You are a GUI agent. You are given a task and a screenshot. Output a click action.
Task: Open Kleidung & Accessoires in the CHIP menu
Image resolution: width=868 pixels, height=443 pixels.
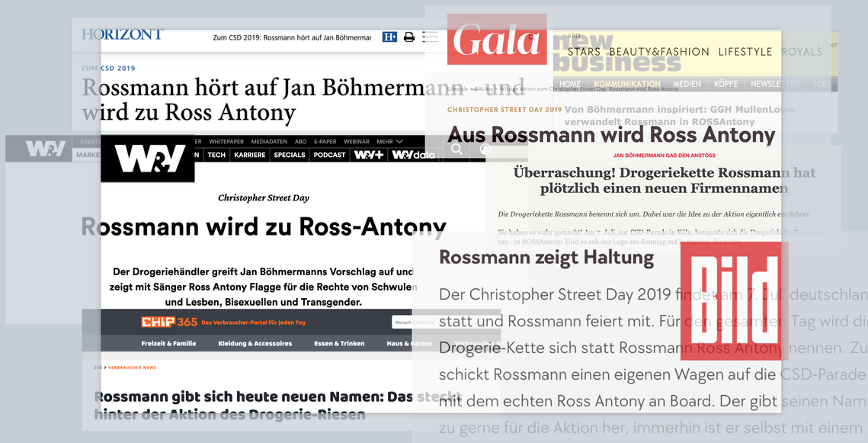click(x=255, y=343)
